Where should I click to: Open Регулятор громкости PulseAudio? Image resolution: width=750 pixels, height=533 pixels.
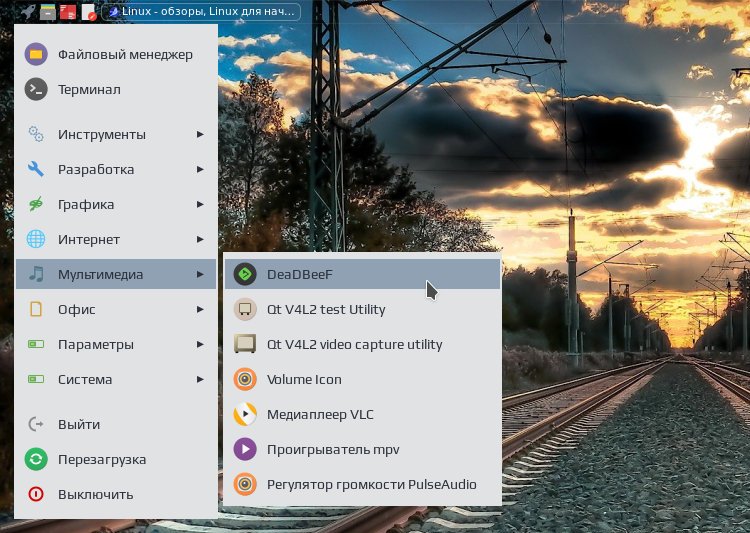(363, 484)
